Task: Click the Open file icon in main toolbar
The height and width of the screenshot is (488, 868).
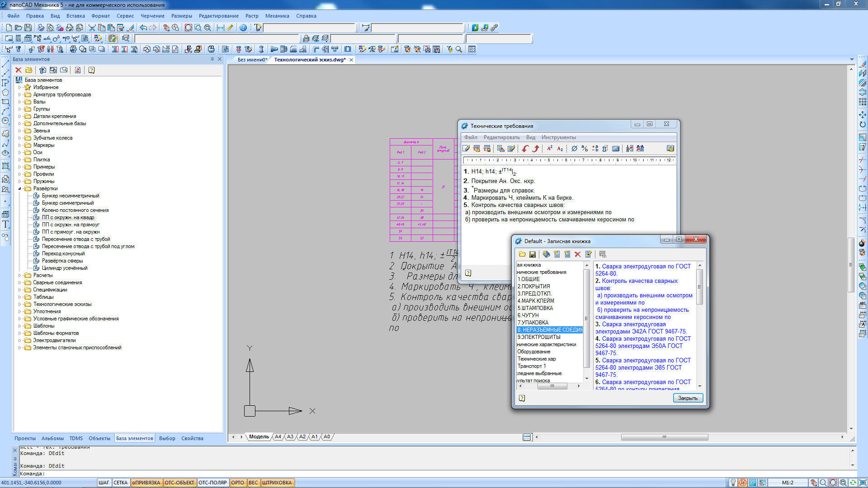Action: (x=19, y=28)
